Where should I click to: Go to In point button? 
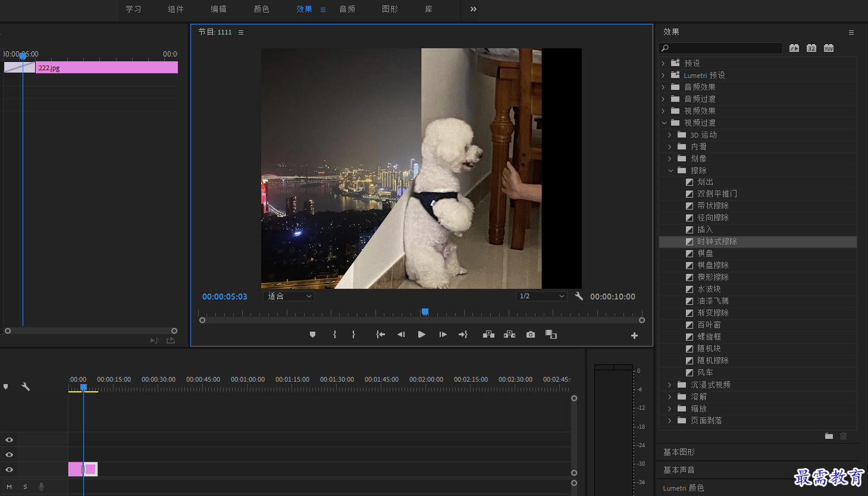(380, 335)
